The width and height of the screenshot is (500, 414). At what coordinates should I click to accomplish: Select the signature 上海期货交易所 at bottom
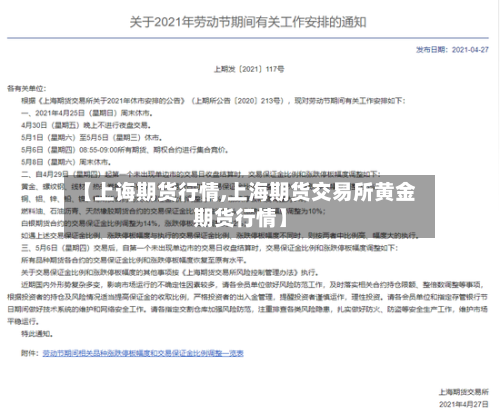pyautogui.click(x=464, y=392)
